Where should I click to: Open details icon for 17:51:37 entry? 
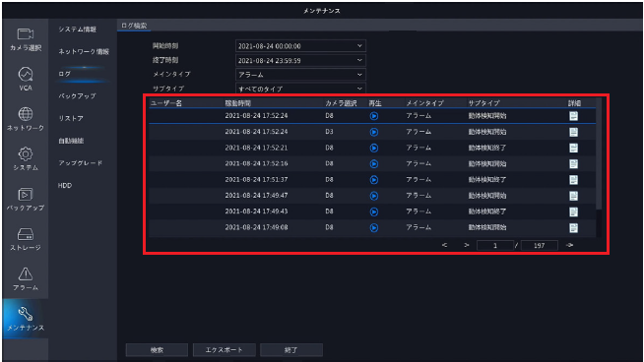[574, 180]
